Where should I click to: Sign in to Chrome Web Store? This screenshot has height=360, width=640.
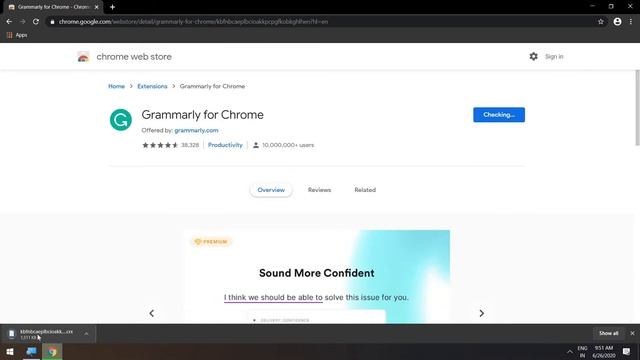(x=554, y=56)
